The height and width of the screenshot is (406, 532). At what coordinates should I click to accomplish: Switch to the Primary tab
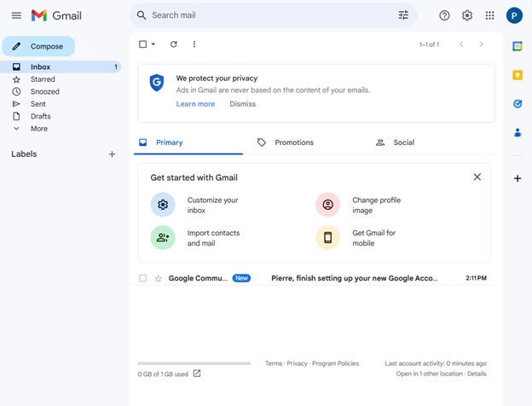point(188,142)
